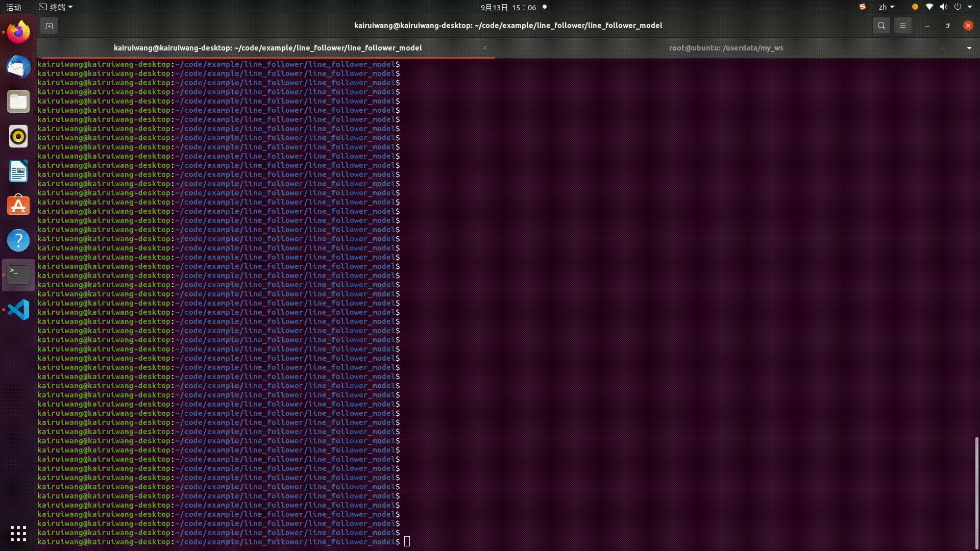
Task: Open Rhythmbox music player in the dock
Action: pyautogui.click(x=18, y=136)
